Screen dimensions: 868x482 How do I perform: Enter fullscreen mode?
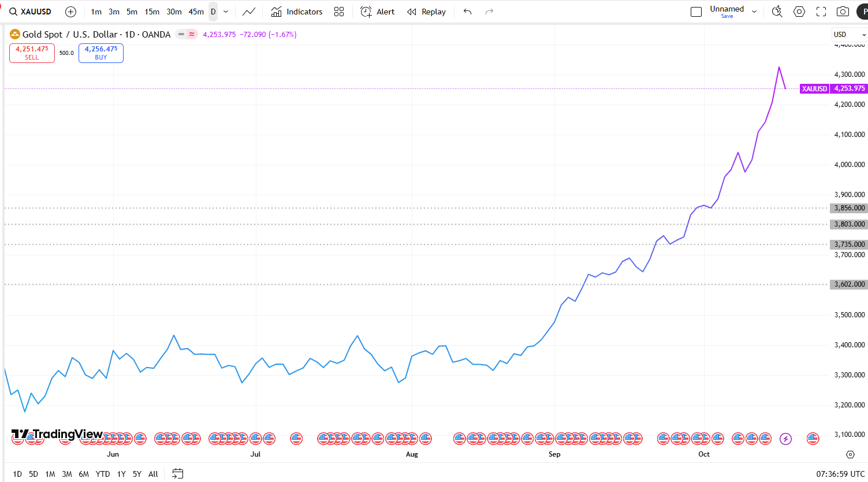821,12
